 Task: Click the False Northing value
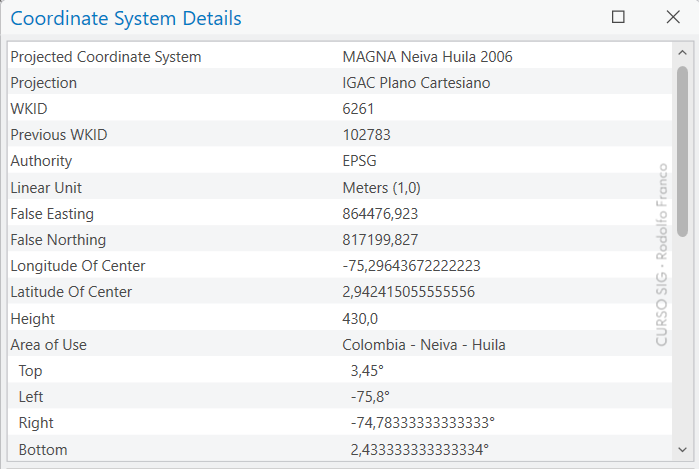[380, 240]
